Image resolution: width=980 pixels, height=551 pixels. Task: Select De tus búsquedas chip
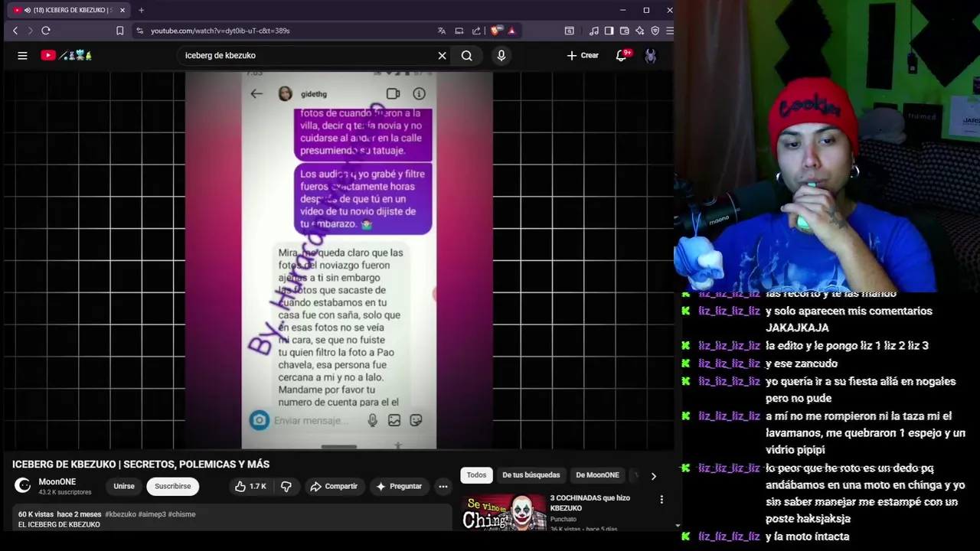tap(531, 475)
